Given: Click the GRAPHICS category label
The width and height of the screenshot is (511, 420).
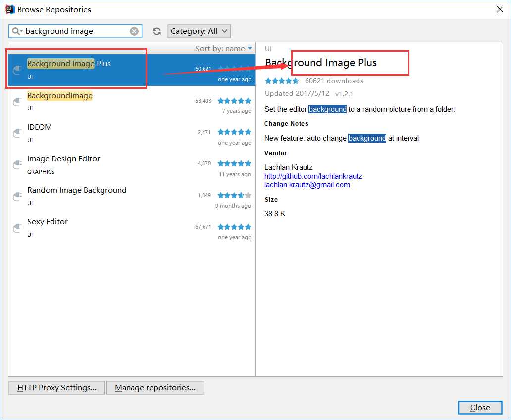Looking at the screenshot, I should (41, 172).
